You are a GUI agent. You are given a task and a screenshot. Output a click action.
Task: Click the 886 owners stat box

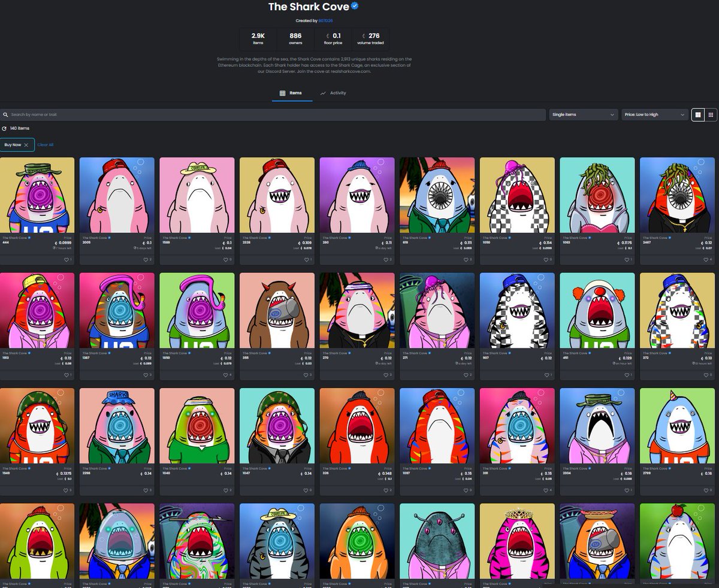point(295,39)
